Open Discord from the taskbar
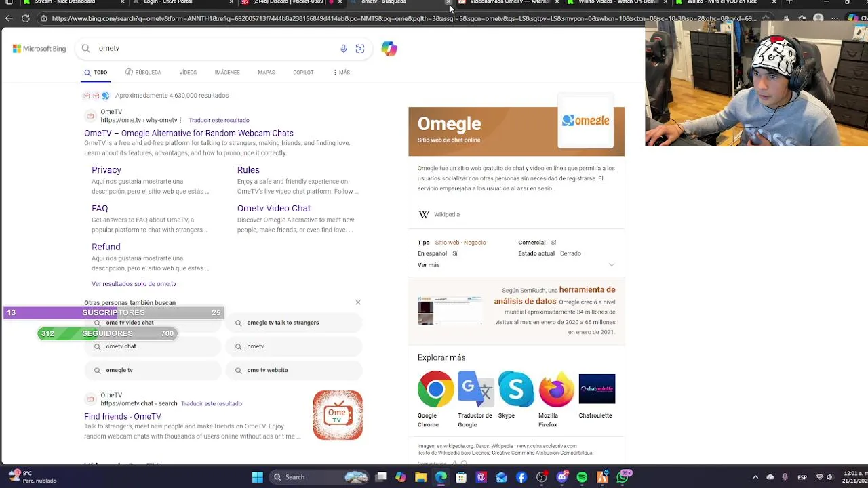The height and width of the screenshot is (488, 868). tap(561, 477)
